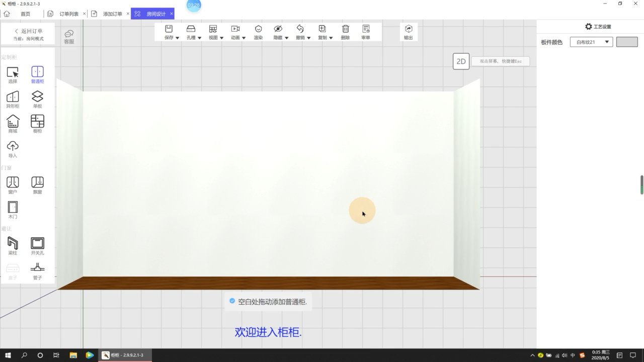Viewport: 644px width, 362px height.
Task: Expand the 孔槽 dropdown arrow
Action: click(x=199, y=38)
